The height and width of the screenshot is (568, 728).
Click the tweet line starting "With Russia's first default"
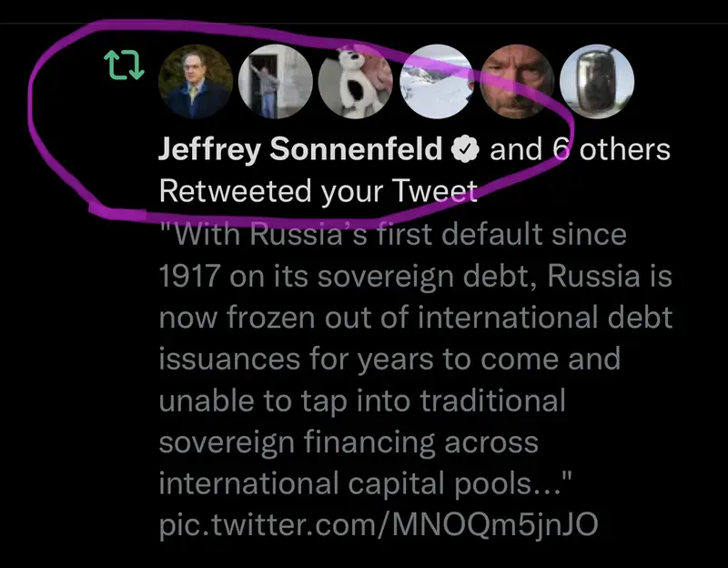393,234
